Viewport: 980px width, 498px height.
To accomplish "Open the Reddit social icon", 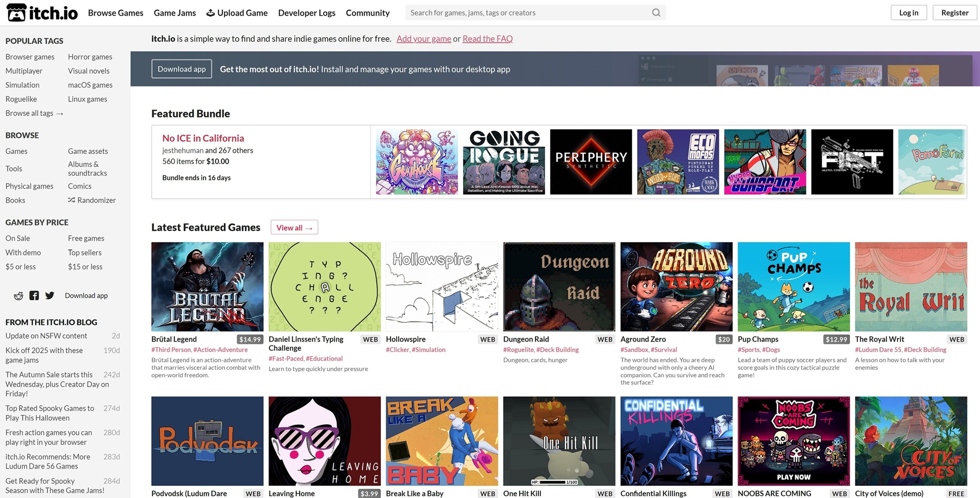I will coord(18,296).
